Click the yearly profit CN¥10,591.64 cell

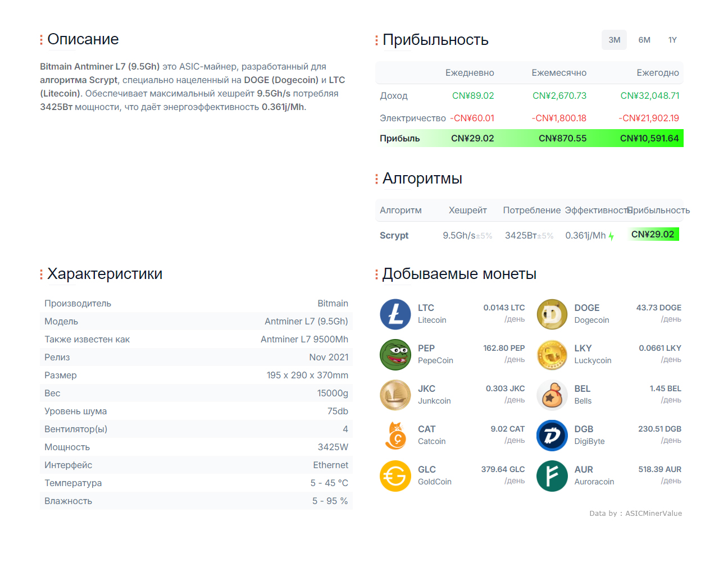tap(649, 138)
